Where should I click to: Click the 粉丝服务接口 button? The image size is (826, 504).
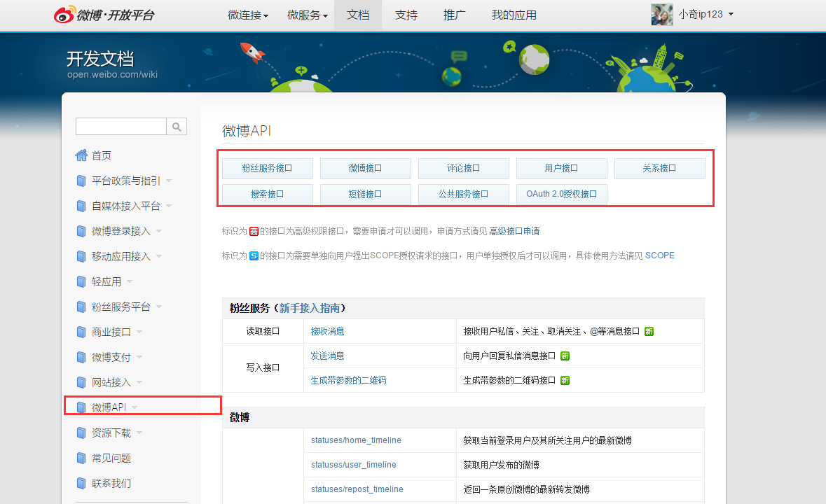268,169
